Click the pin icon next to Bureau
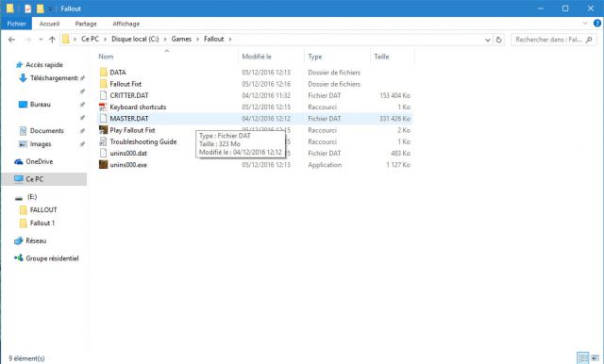604x364 pixels. click(82, 105)
